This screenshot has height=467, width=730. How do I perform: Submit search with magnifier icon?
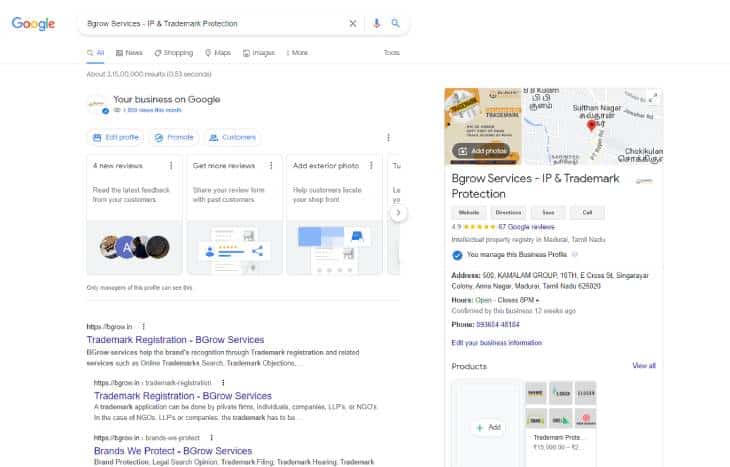point(395,23)
